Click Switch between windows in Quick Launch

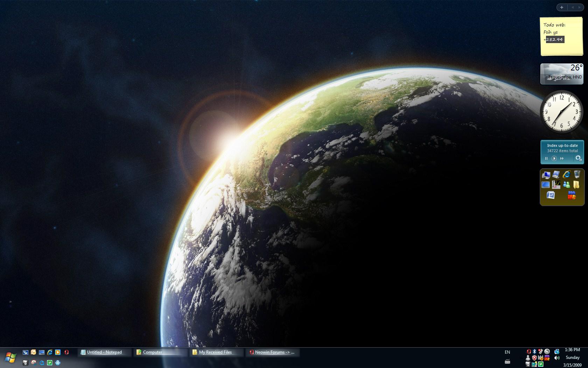(x=26, y=352)
